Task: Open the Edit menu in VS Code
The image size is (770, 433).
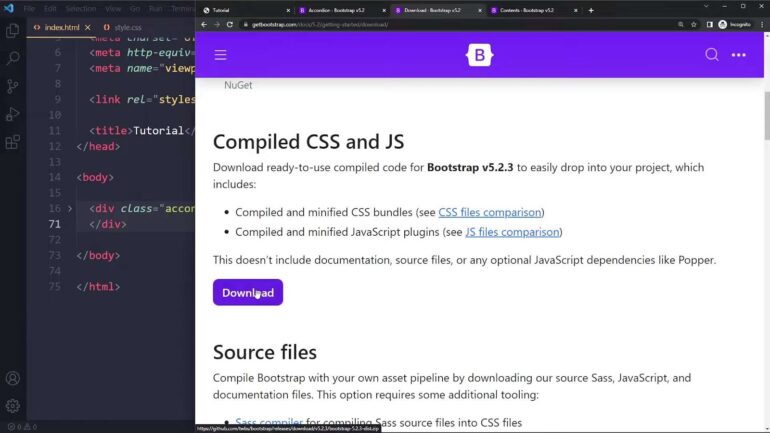Action: click(x=50, y=9)
